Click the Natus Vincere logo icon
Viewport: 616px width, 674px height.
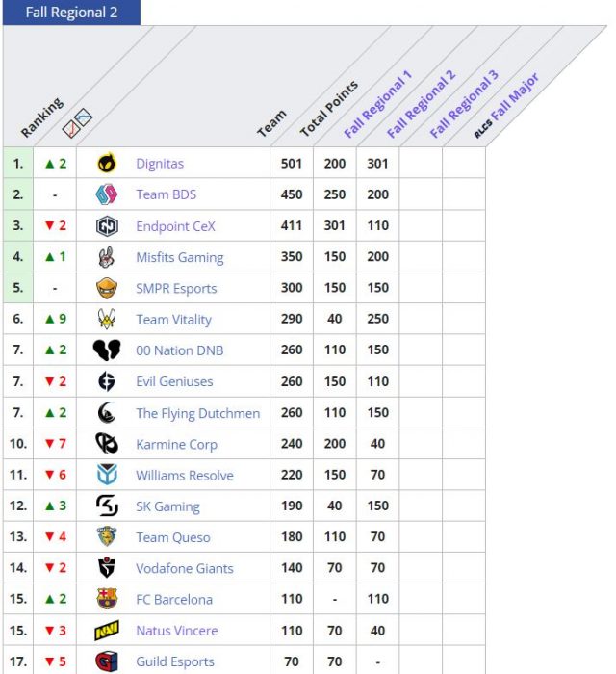[x=107, y=631]
